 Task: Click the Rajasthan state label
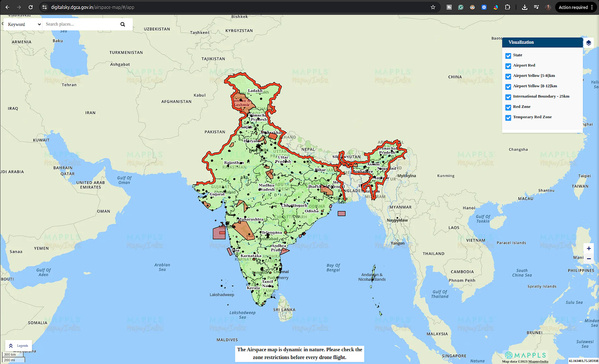coord(234,162)
